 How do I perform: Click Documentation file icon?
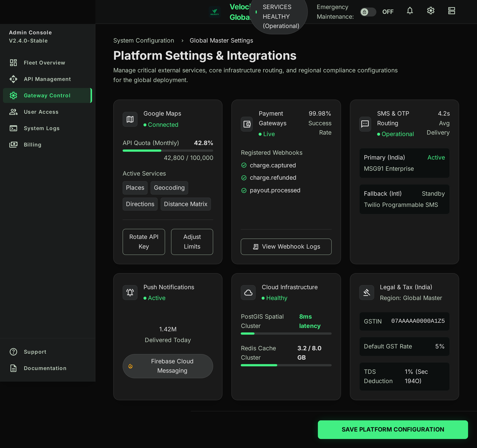coord(13,368)
